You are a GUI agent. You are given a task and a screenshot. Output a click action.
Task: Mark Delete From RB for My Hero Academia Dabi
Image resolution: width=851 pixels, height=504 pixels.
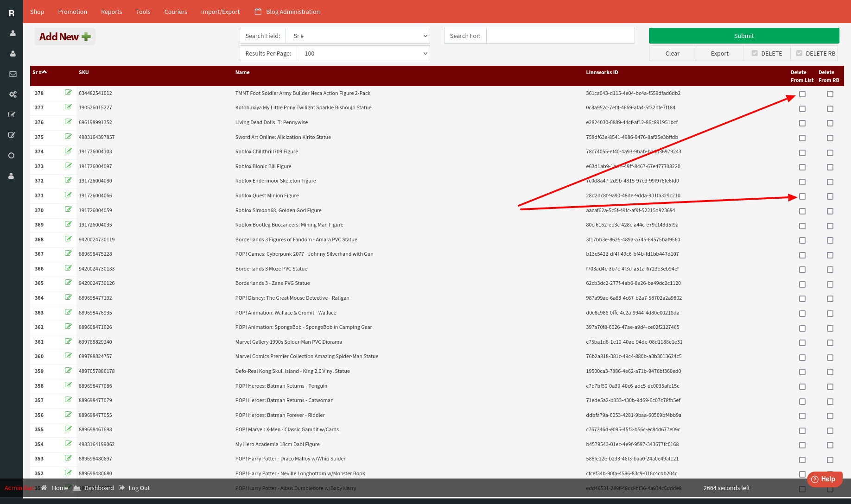coord(830,445)
